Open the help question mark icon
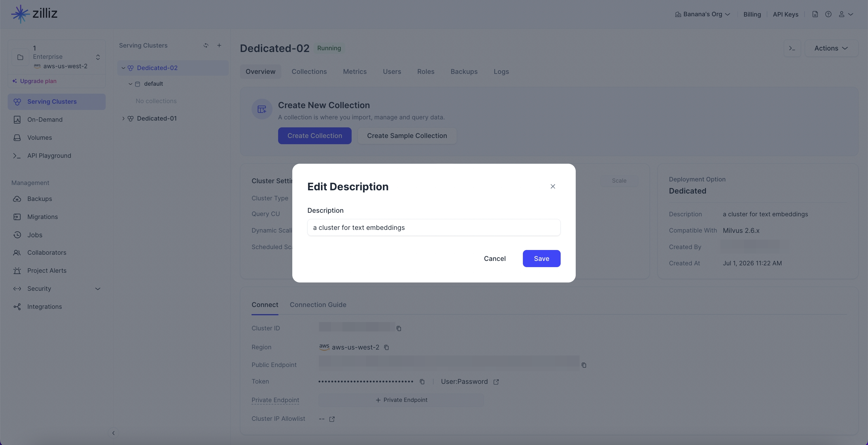 click(x=828, y=14)
